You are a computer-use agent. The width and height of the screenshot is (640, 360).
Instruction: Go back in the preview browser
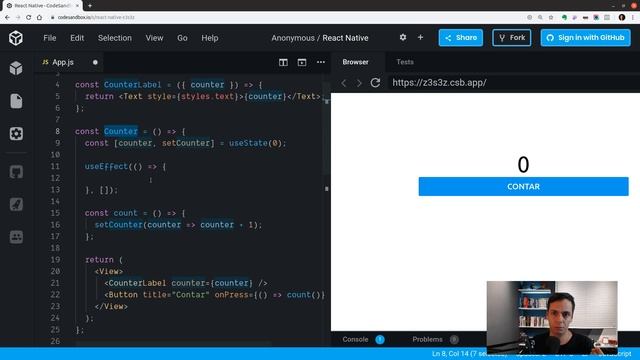pos(344,83)
